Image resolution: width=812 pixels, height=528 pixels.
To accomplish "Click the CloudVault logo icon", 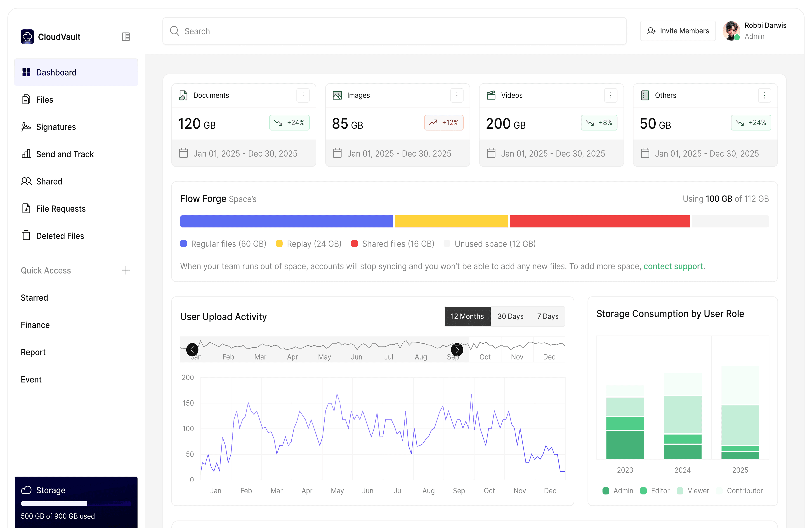I will (x=27, y=37).
